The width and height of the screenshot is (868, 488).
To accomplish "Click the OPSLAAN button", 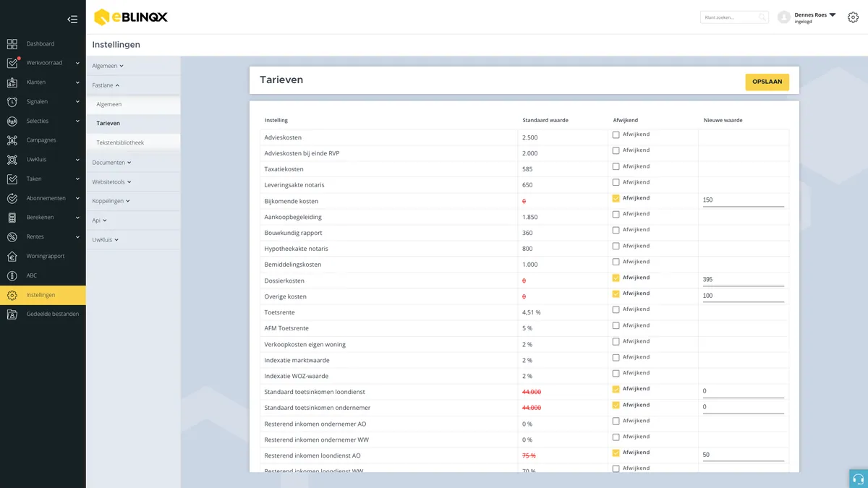I will click(767, 82).
